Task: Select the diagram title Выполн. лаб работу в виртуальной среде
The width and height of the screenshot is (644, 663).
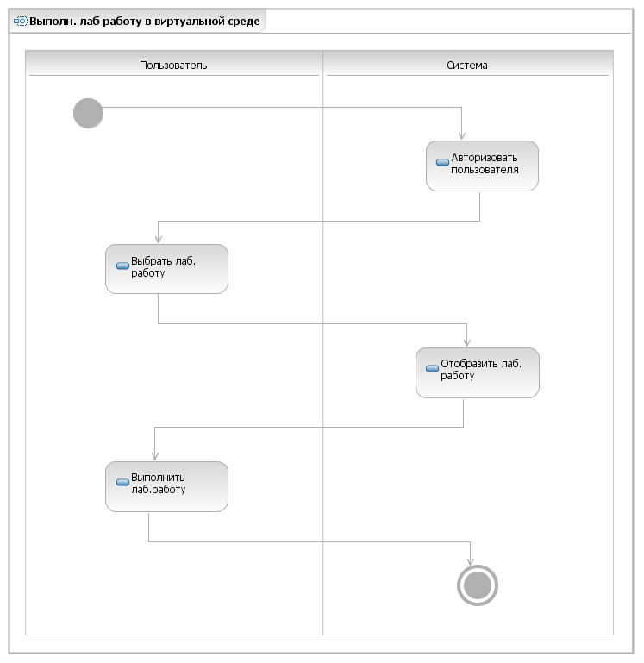Action: (145, 22)
